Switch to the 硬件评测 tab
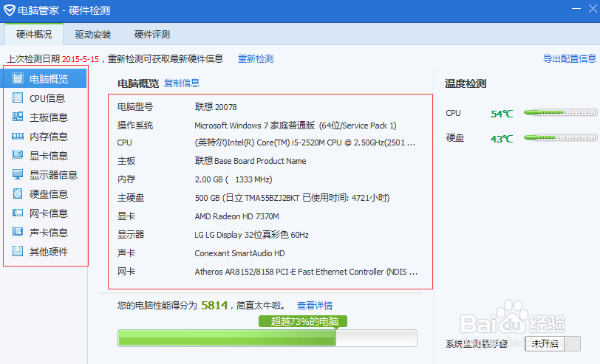600x364 pixels. click(152, 35)
